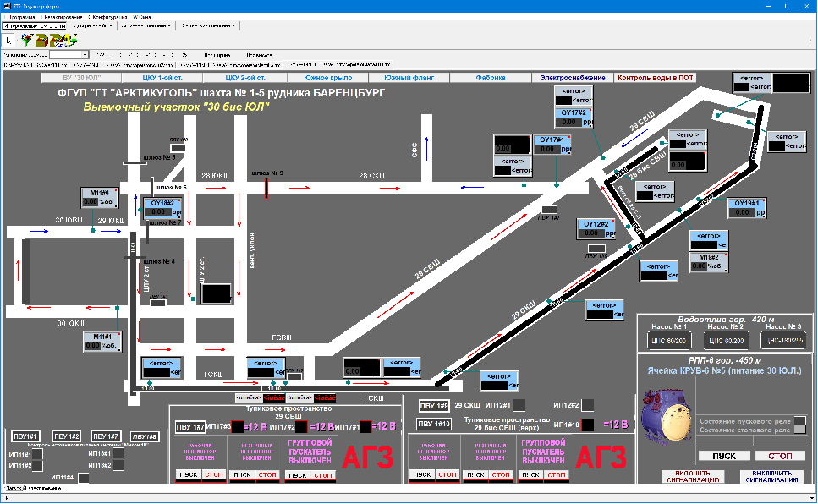Click the olive box icon with blue arrow
Viewport: 818px width, 504px height.
(x=56, y=41)
